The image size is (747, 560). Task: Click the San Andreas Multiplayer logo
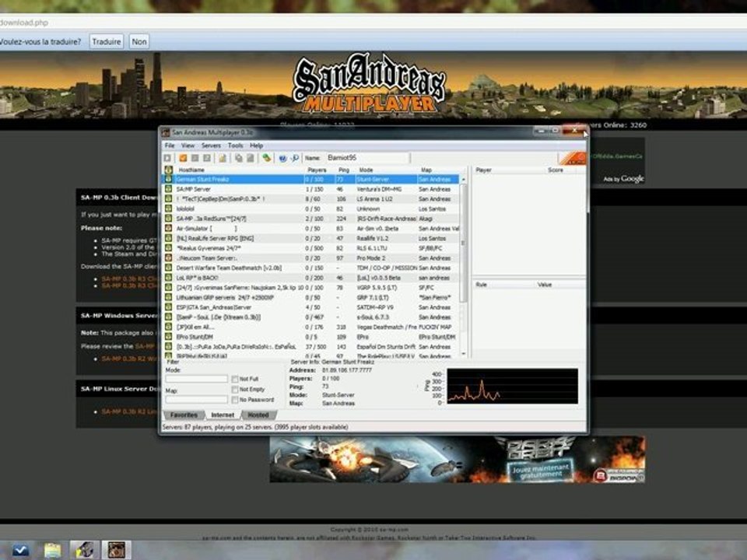(x=369, y=85)
